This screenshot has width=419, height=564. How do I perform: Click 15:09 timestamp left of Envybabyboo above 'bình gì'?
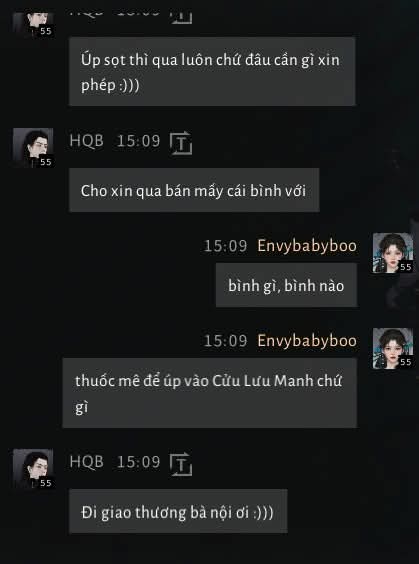[x=226, y=246]
